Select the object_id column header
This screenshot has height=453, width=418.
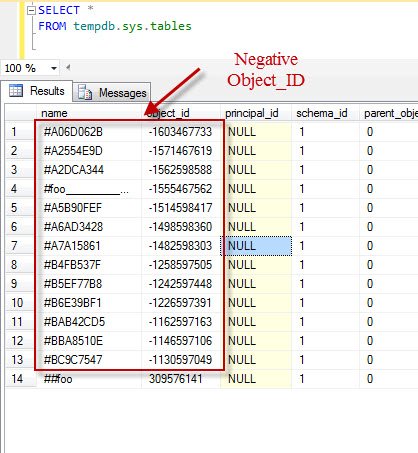tap(181, 113)
